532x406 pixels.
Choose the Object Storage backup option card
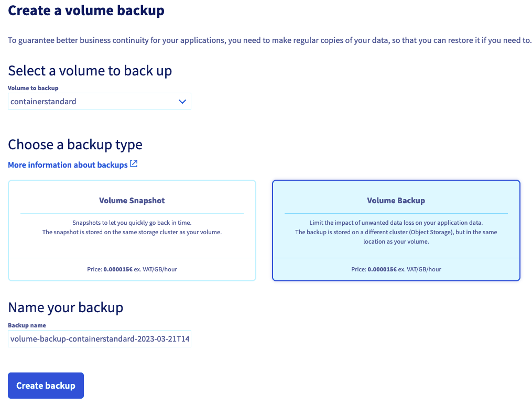click(396, 229)
